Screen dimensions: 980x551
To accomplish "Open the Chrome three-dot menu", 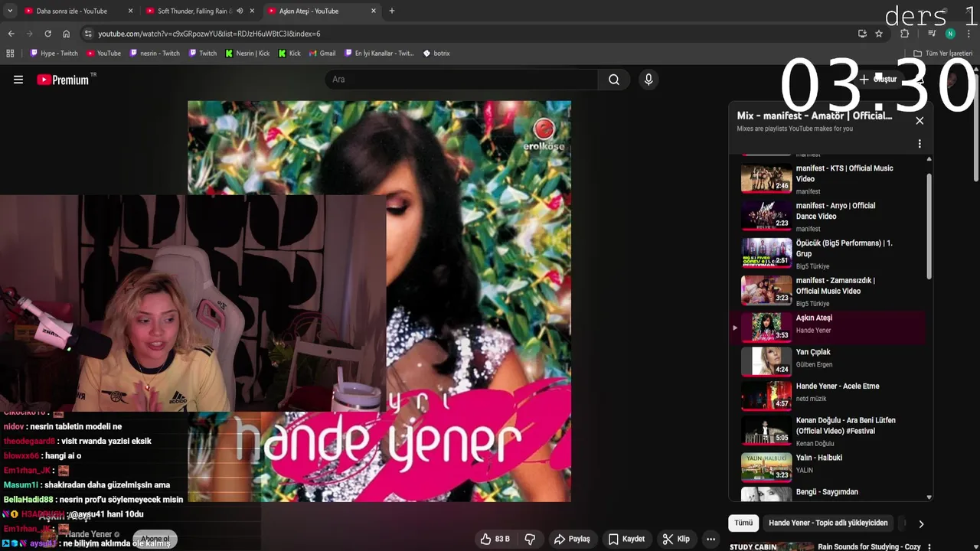I will pos(969,34).
